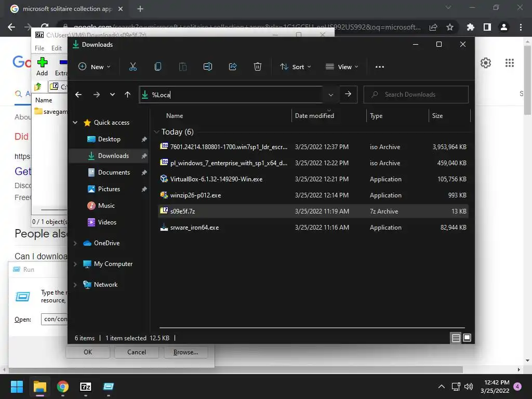Go back using Explorer's back arrow
The height and width of the screenshot is (399, 532).
pyautogui.click(x=78, y=95)
